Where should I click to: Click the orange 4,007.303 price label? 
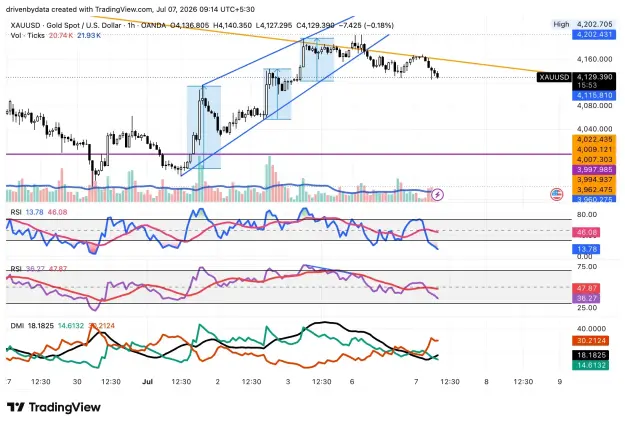(x=594, y=159)
